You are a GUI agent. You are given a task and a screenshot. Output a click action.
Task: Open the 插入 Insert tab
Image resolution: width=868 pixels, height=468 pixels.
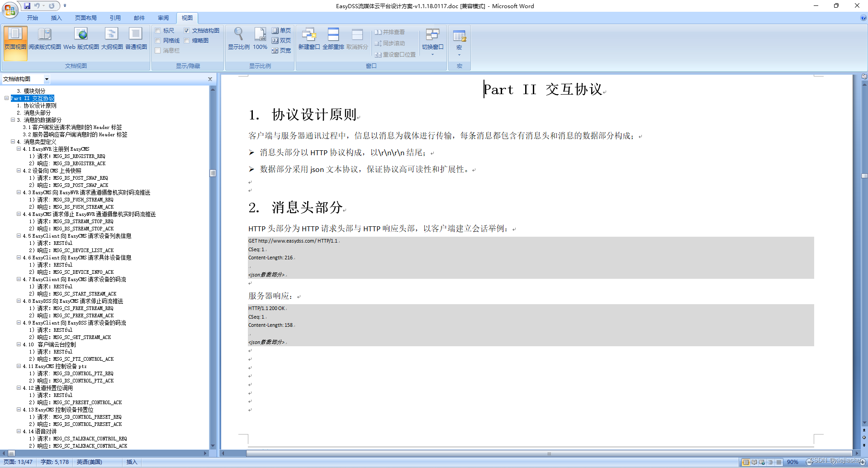point(57,18)
